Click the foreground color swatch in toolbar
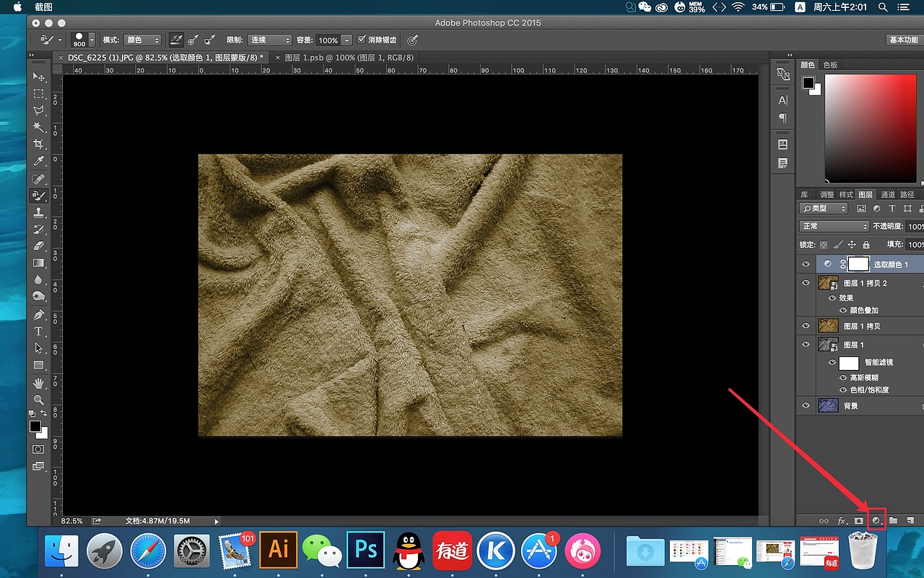Screen dimensions: 924x578 pos(35,427)
